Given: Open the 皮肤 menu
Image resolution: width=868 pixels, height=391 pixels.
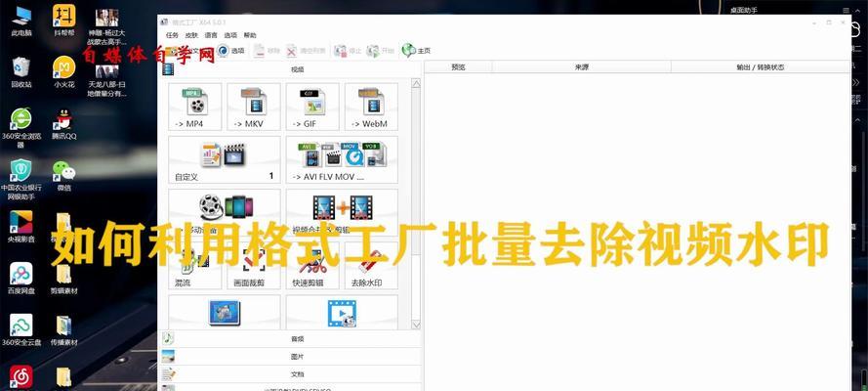Looking at the screenshot, I should click(191, 35).
